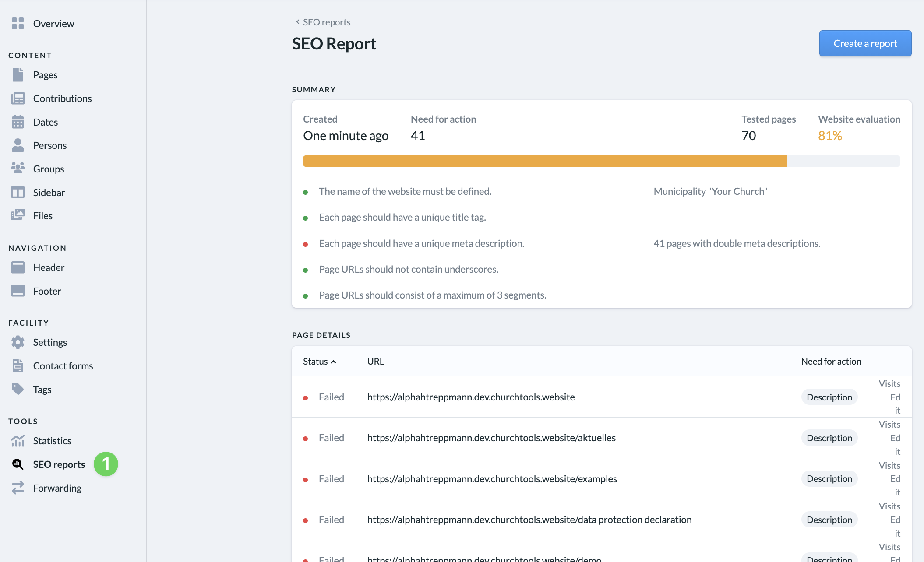Click Visits link in examples row
The height and width of the screenshot is (562, 924).
pos(889,466)
